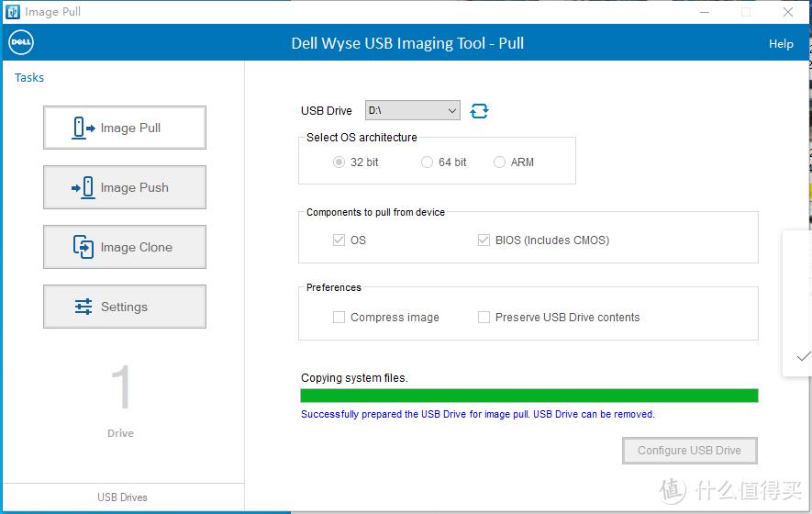Toggle BIOS (Includes CMOS) checkbox

(484, 240)
